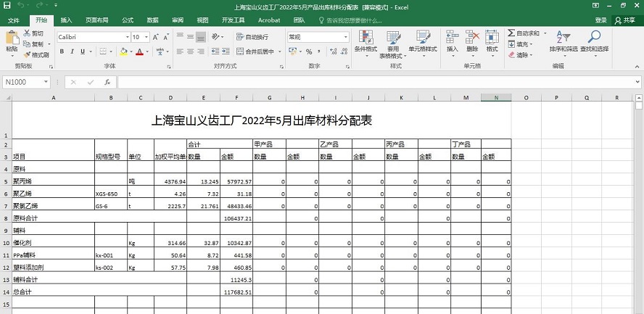Click the text orientation icon

point(215,37)
